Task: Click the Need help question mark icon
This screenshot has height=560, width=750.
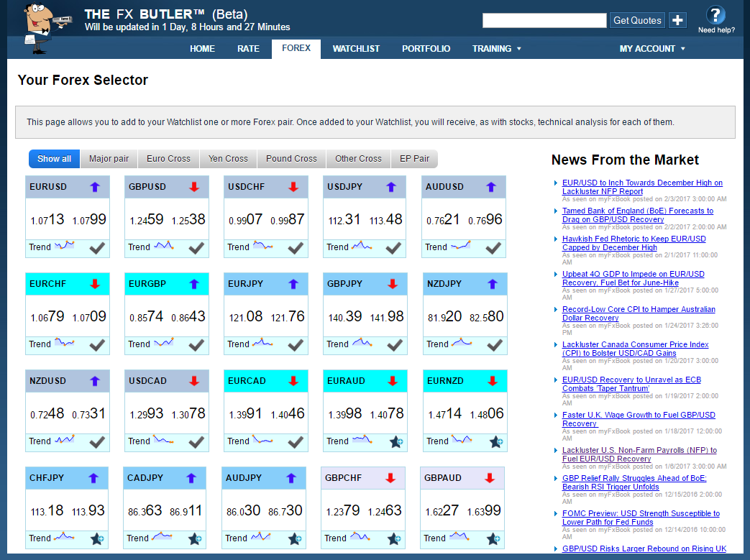Action: [x=715, y=15]
